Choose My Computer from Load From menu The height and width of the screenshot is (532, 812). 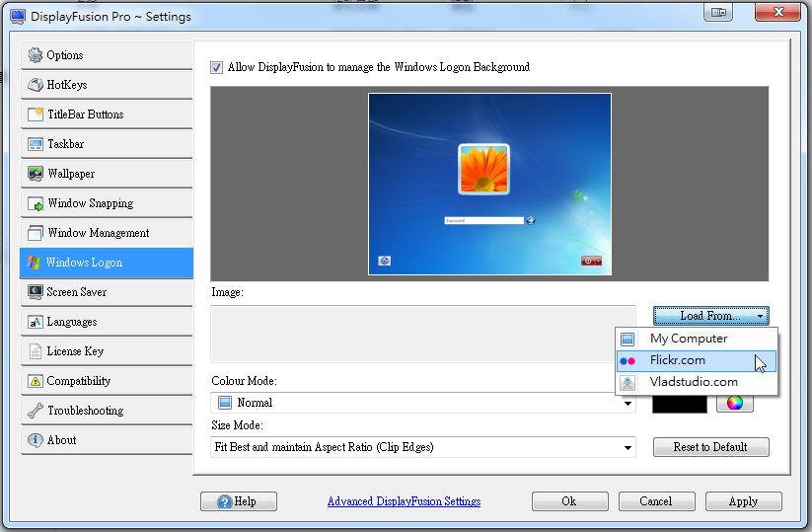(688, 339)
